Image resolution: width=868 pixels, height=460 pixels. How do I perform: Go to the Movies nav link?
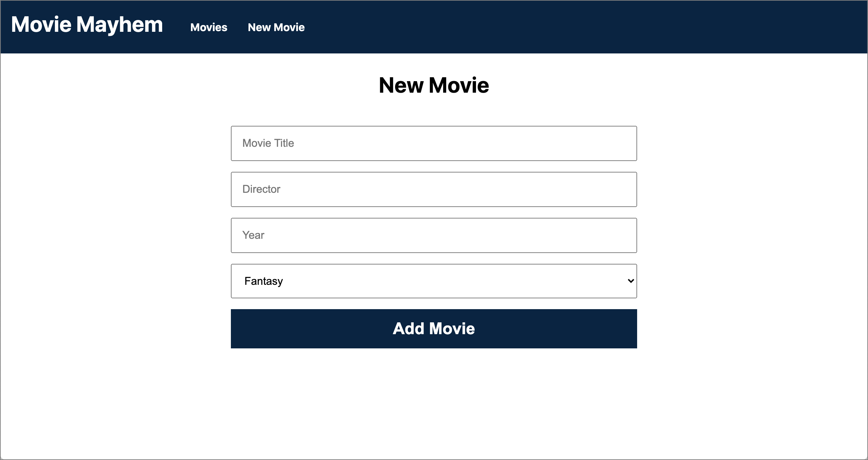click(209, 27)
